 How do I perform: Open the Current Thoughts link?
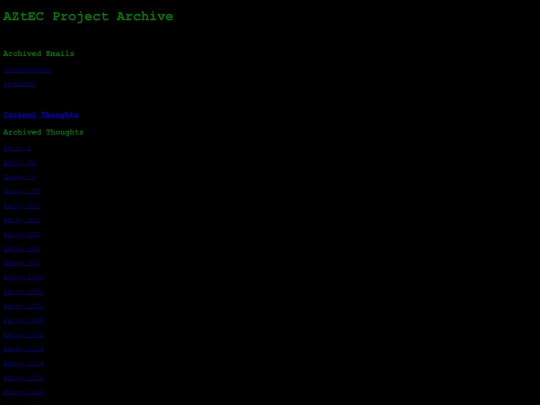(41, 115)
